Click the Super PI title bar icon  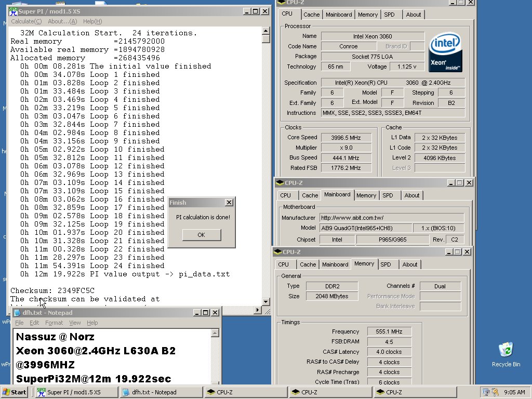[x=13, y=11]
